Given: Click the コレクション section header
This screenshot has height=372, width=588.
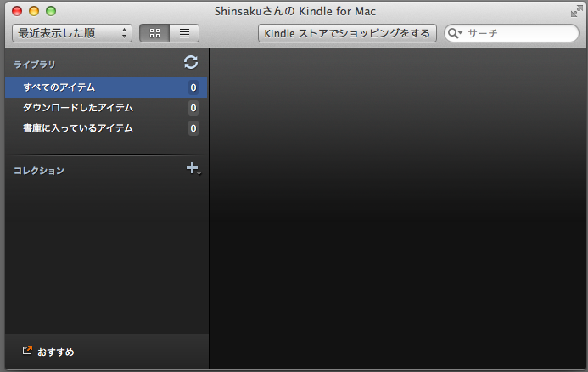Looking at the screenshot, I should click(x=39, y=171).
